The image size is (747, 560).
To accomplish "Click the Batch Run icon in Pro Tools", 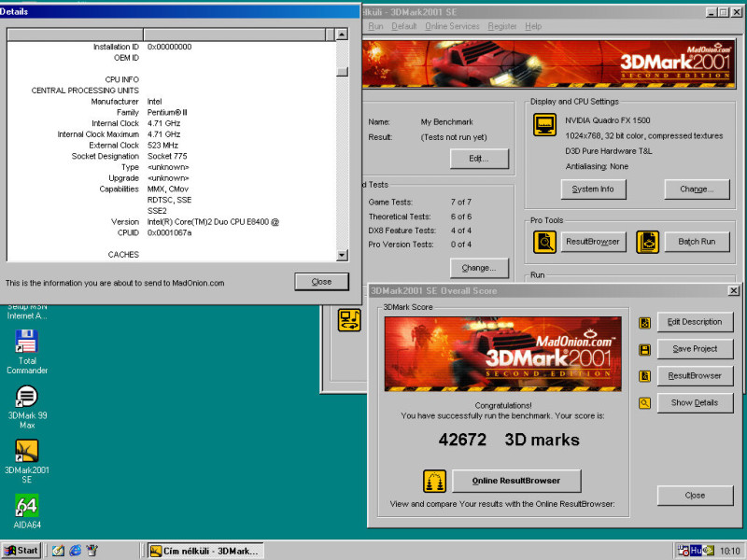I will coord(647,242).
